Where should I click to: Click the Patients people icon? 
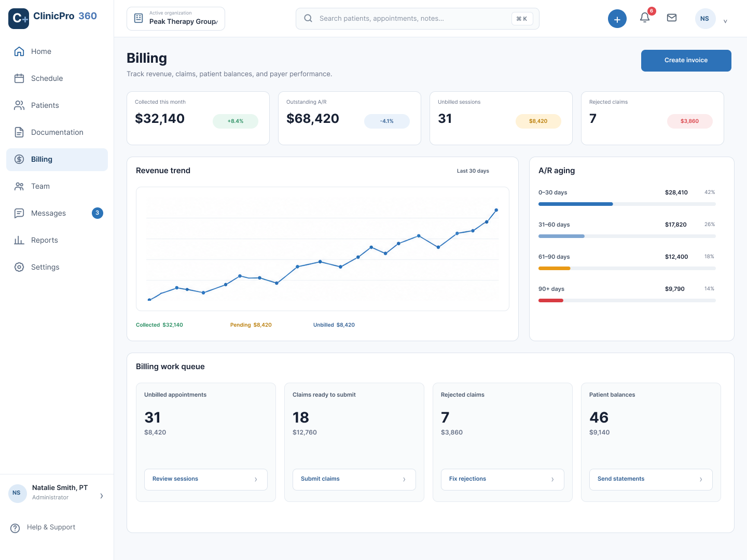[19, 105]
